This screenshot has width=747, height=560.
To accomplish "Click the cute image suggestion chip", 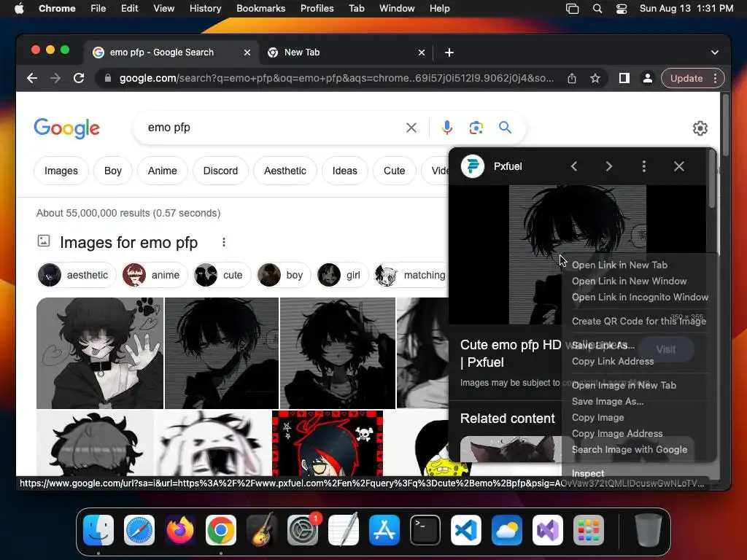I will click(x=222, y=275).
